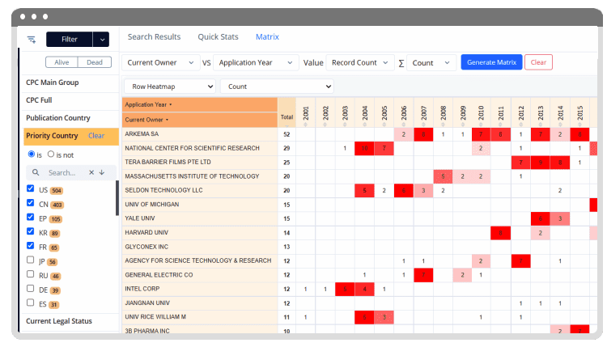Click the X icon in country search

(91, 172)
